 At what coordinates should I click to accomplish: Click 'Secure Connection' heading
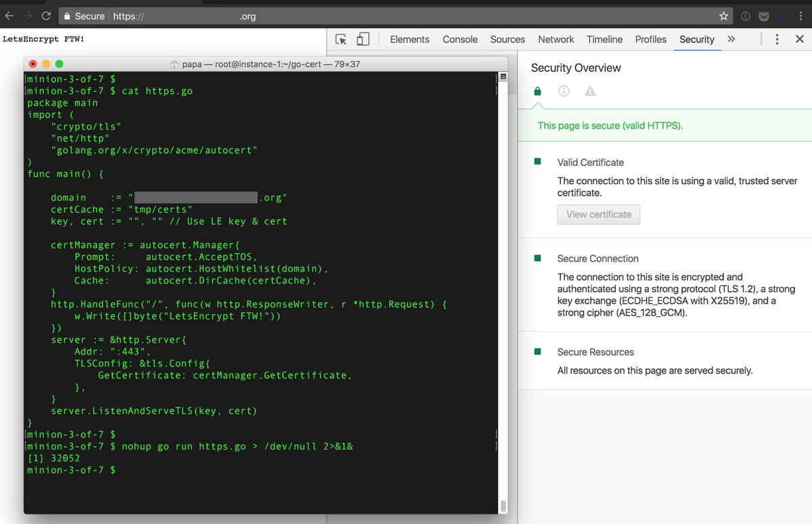(x=598, y=259)
